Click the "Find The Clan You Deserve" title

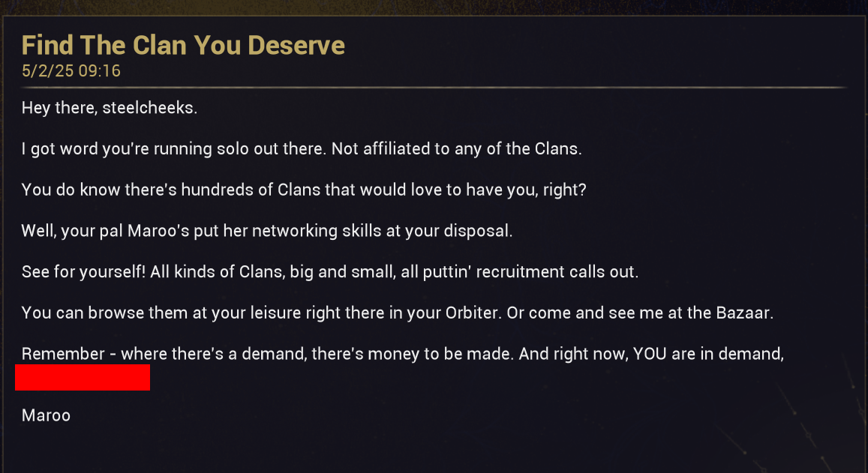click(183, 46)
